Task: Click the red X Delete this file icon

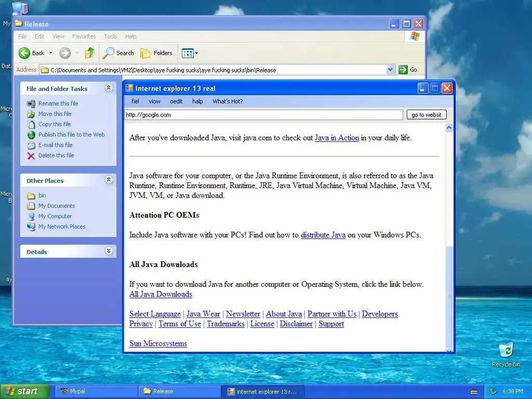Action: coord(31,156)
